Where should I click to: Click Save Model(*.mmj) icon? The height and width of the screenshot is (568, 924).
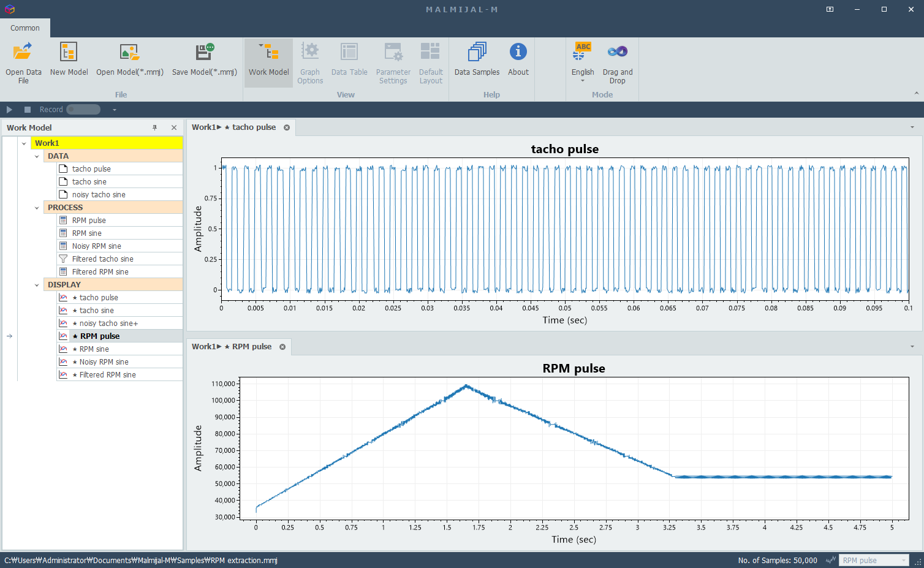pyautogui.click(x=204, y=53)
